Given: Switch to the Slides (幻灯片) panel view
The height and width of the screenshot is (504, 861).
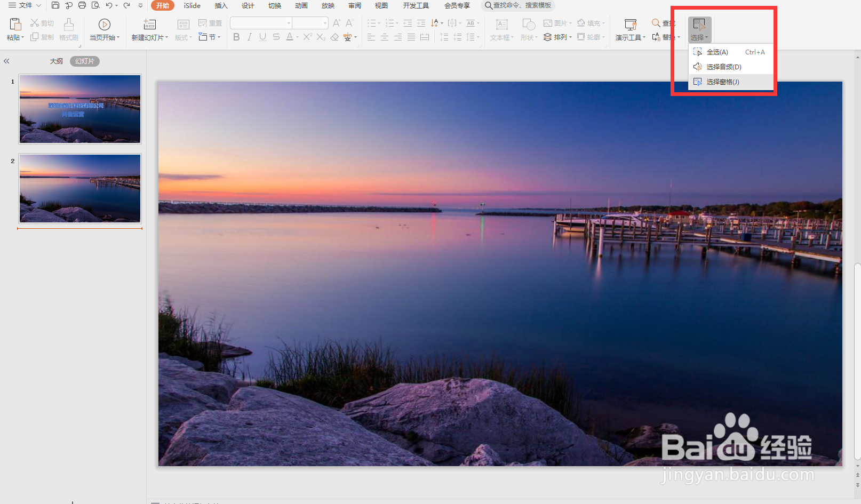Looking at the screenshot, I should pyautogui.click(x=85, y=61).
